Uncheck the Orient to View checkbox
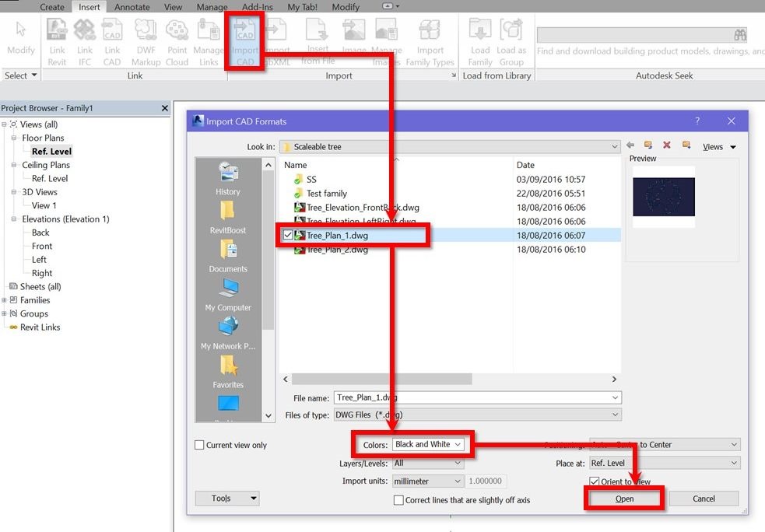Image resolution: width=765 pixels, height=532 pixels. pyautogui.click(x=595, y=481)
